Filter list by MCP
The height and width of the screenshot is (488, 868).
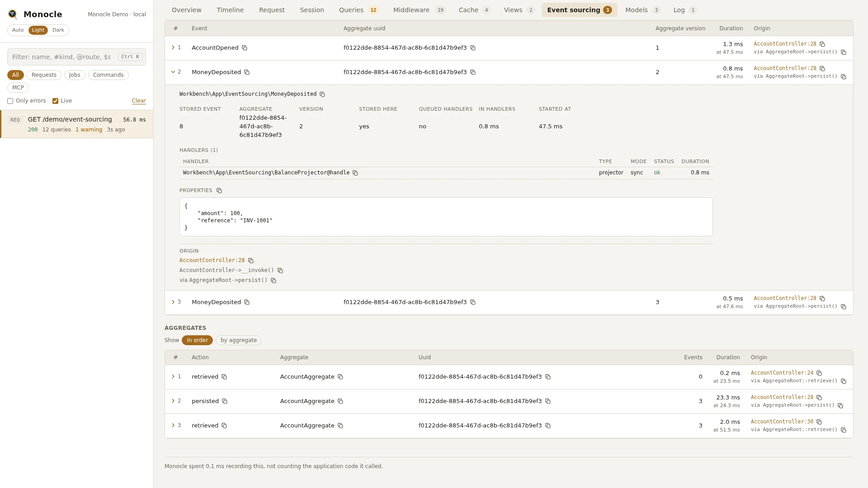pos(18,88)
